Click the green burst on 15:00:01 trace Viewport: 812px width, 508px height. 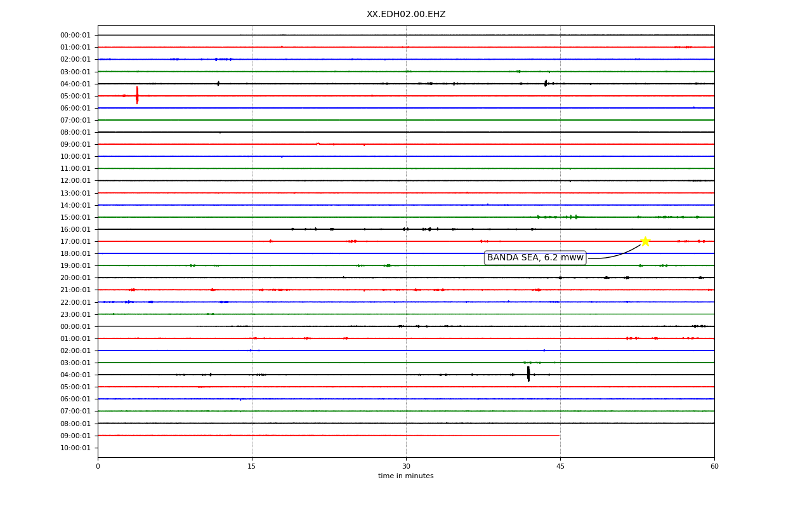[x=557, y=217]
